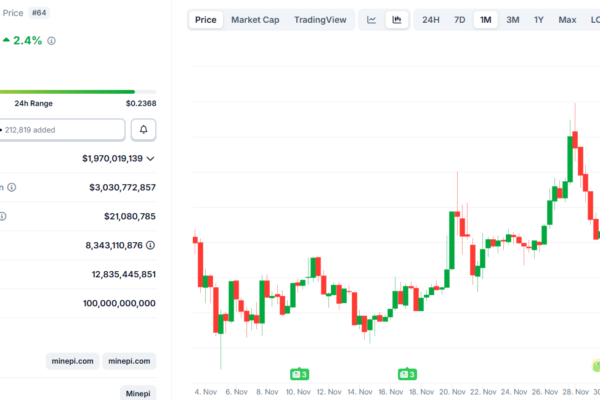Click the info icon next to $3,030,772,857 row

tap(12, 187)
